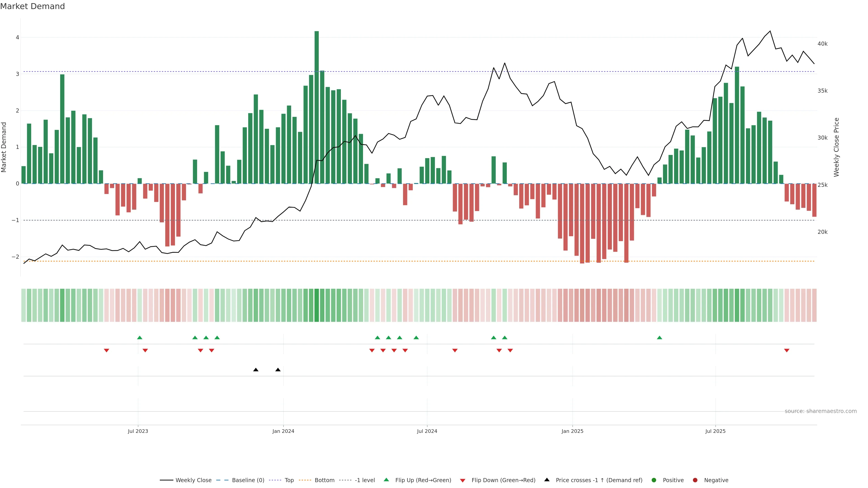Toggle the Top dotted line legend entry
Screen dimensions: 868x488
pos(289,480)
